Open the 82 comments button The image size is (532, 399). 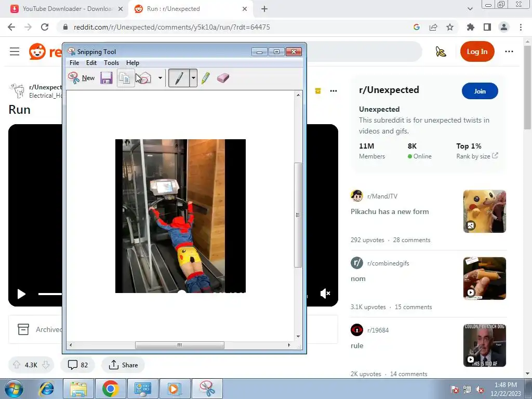(78, 365)
